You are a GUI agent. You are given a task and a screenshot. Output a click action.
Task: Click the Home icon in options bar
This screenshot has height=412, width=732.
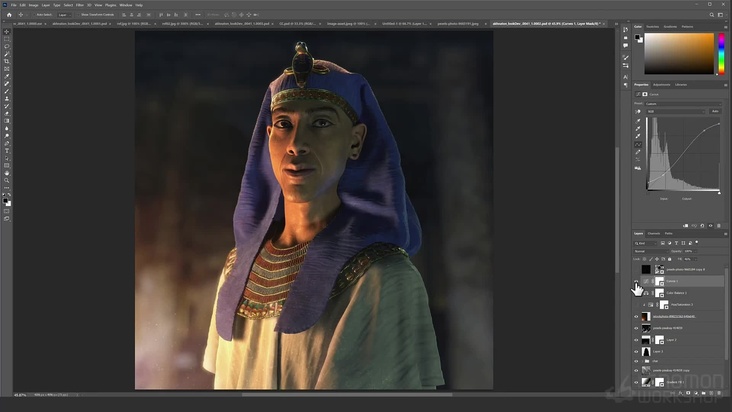click(9, 15)
